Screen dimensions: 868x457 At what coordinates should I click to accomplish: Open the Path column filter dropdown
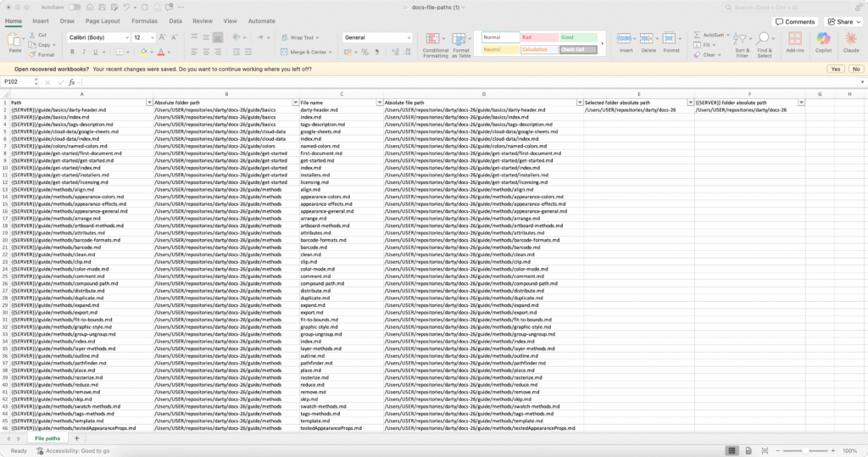149,103
